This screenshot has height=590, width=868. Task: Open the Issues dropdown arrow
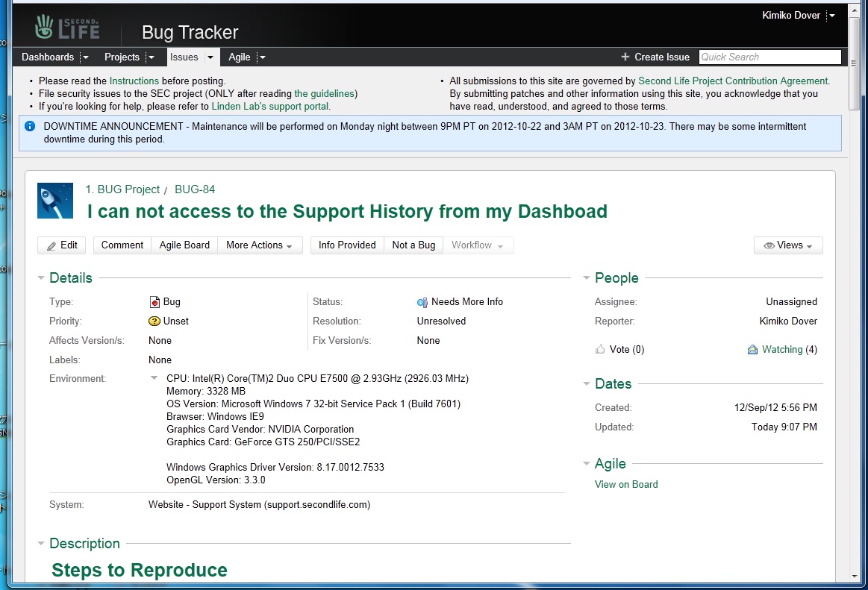[210, 57]
